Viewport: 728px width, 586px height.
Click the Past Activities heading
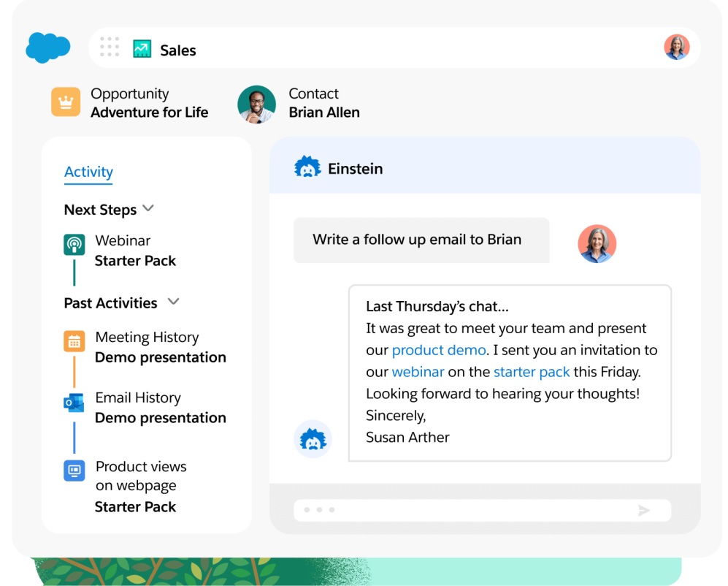110,303
